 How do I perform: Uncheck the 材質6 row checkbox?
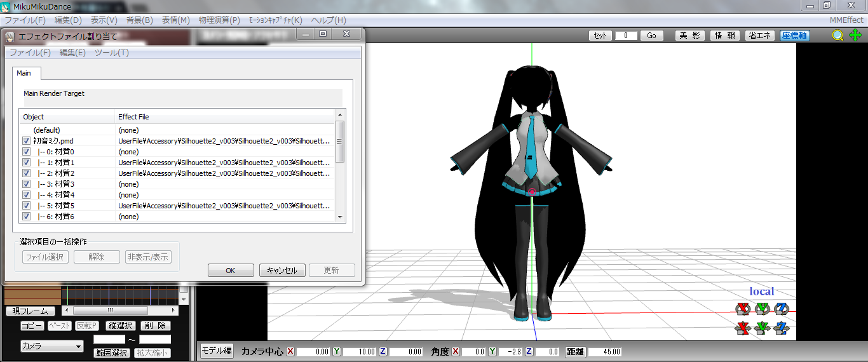click(x=26, y=216)
